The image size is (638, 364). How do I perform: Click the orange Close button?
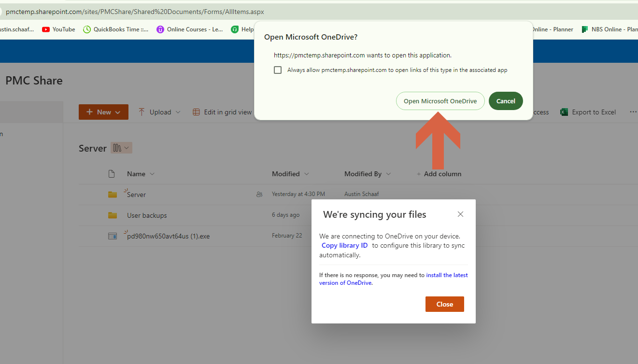(445, 304)
